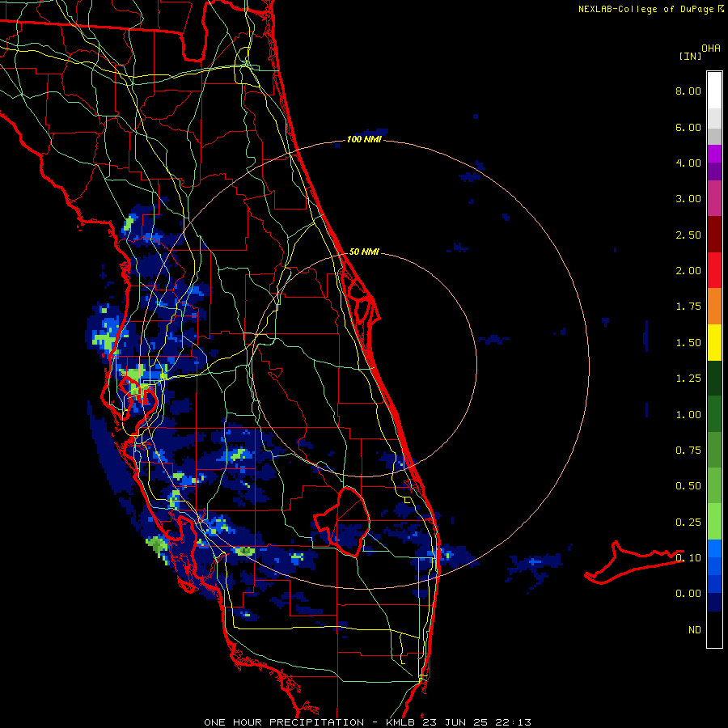Pick the darkest green swatch beside 1.25
This screenshot has height=728, width=728.
pos(714,378)
